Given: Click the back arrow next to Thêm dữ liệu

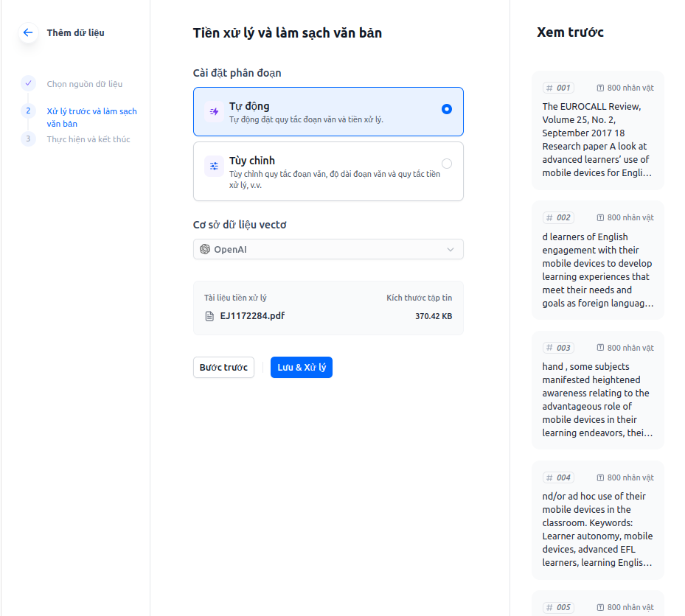Looking at the screenshot, I should click(28, 32).
